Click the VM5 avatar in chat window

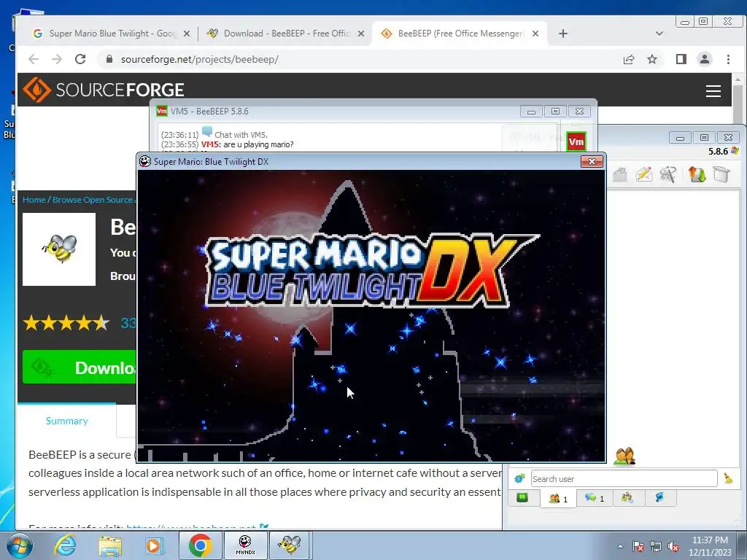(x=576, y=142)
